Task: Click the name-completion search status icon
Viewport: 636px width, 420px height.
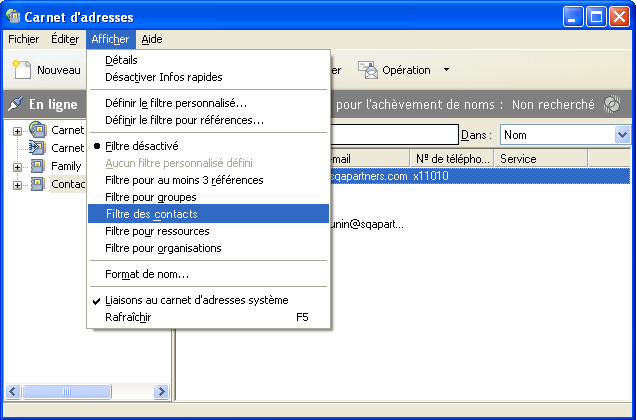Action: click(612, 104)
